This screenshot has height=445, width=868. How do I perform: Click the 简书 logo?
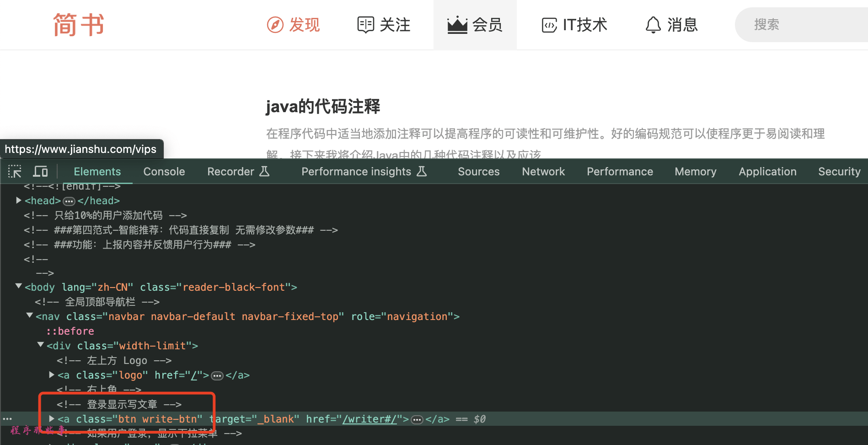pos(79,25)
